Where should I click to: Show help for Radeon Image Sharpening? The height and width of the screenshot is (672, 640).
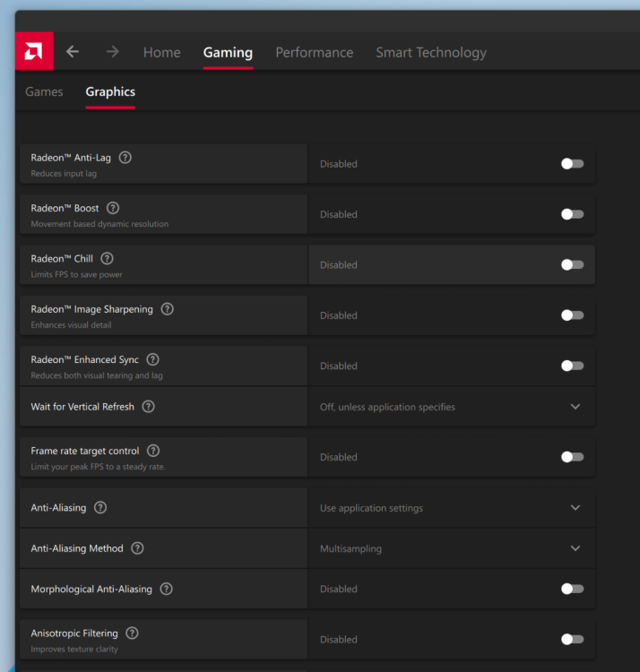pyautogui.click(x=168, y=309)
